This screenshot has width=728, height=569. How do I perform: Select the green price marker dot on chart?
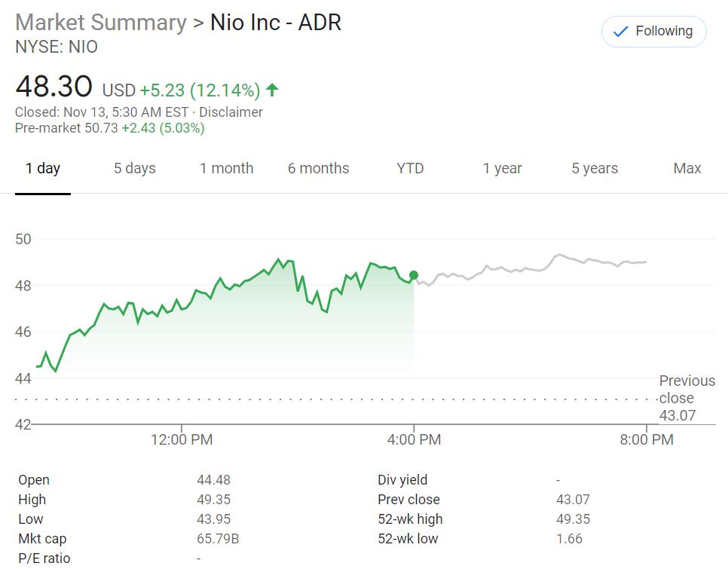[413, 276]
